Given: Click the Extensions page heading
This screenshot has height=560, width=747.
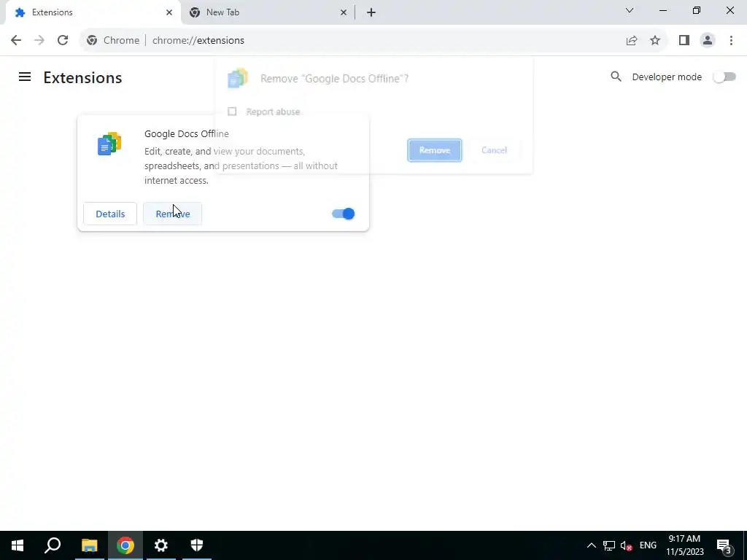Looking at the screenshot, I should click(x=82, y=77).
